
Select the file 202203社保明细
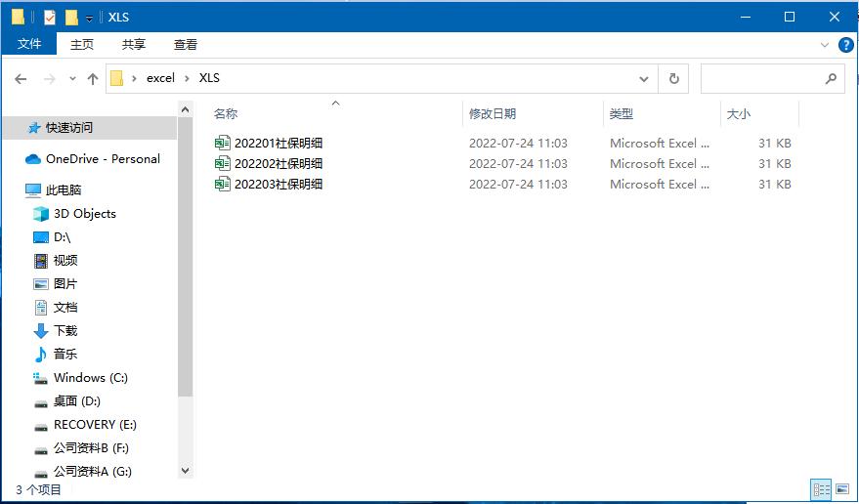click(x=279, y=184)
